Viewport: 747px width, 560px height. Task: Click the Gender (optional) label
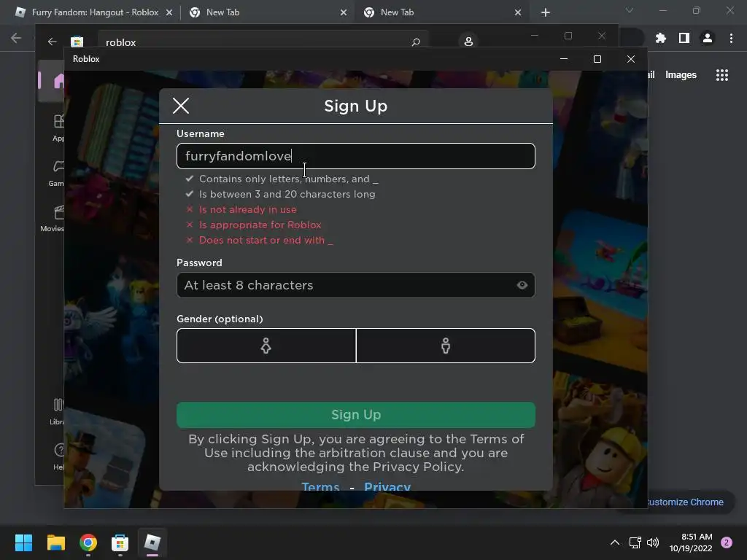220,319
